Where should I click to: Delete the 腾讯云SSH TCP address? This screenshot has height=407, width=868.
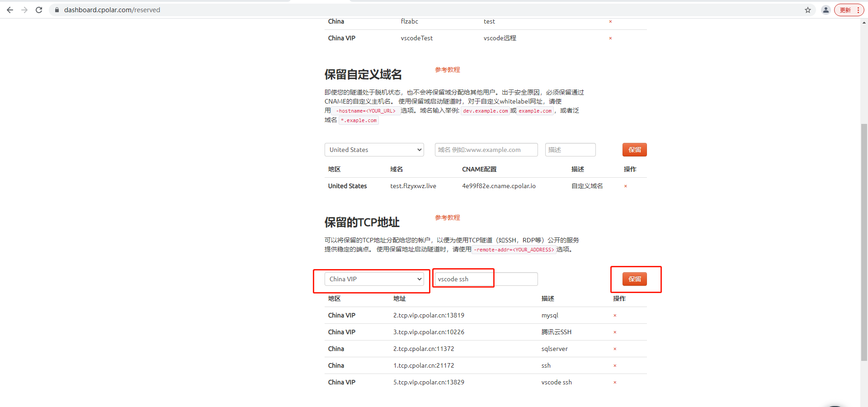[x=615, y=332]
